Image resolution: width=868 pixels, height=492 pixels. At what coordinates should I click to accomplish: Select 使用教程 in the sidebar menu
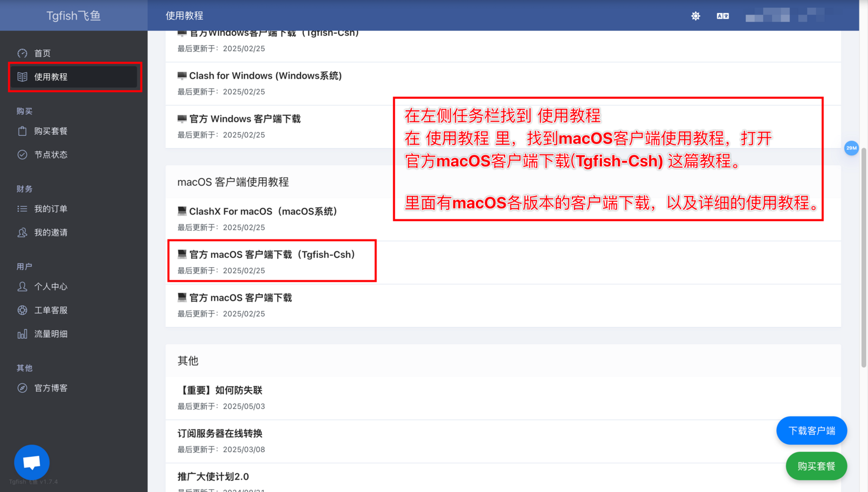click(x=75, y=77)
